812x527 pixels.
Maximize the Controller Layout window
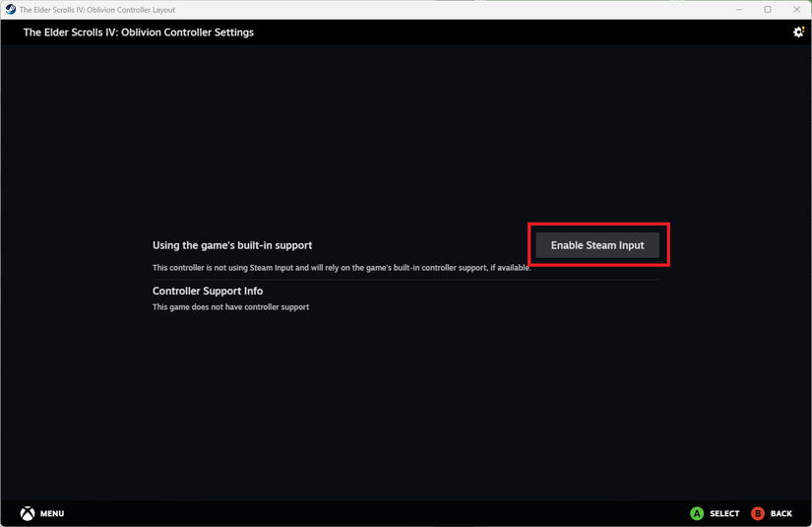point(768,9)
